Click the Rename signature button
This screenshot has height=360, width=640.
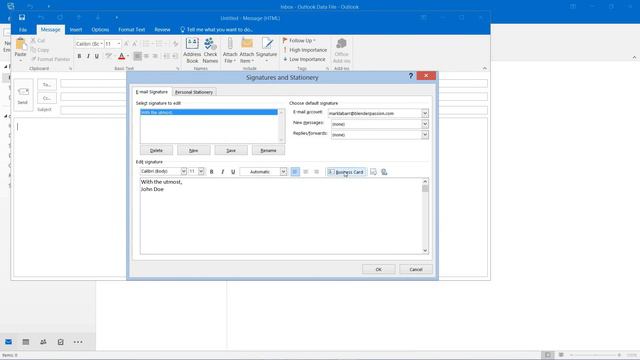[268, 150]
